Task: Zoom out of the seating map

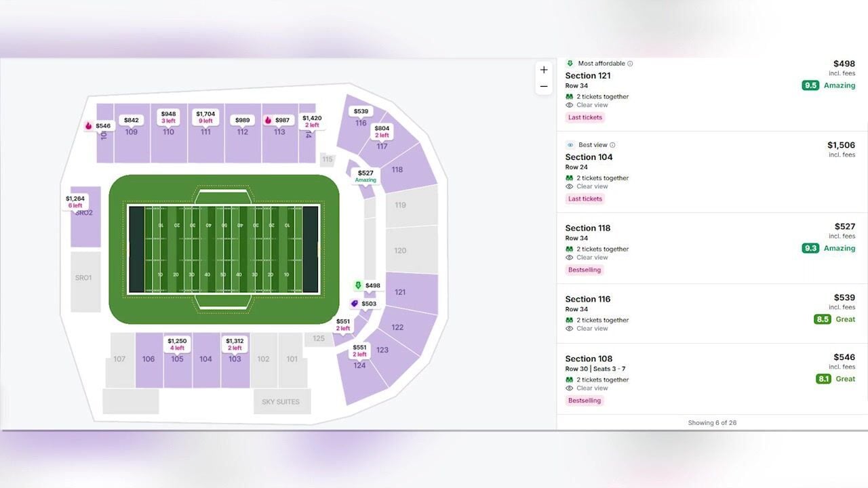Action: [543, 87]
